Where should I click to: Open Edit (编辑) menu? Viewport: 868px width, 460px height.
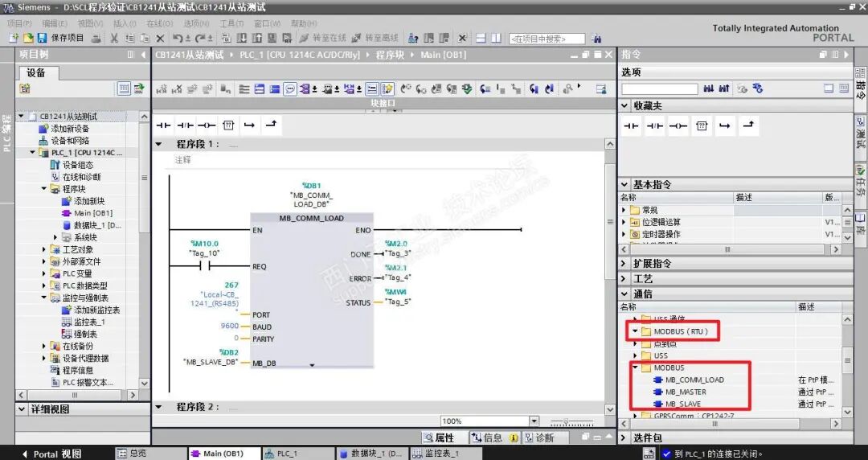coord(55,23)
